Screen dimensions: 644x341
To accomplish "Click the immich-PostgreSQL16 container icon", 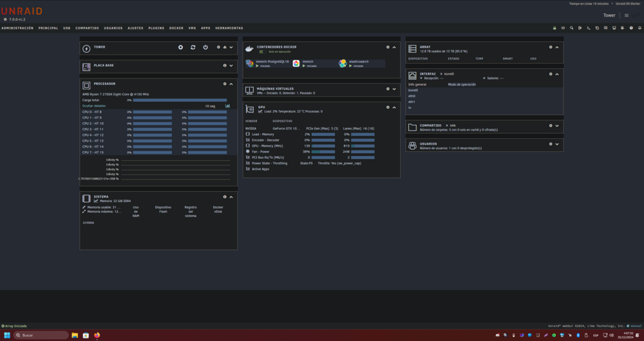I will click(250, 63).
